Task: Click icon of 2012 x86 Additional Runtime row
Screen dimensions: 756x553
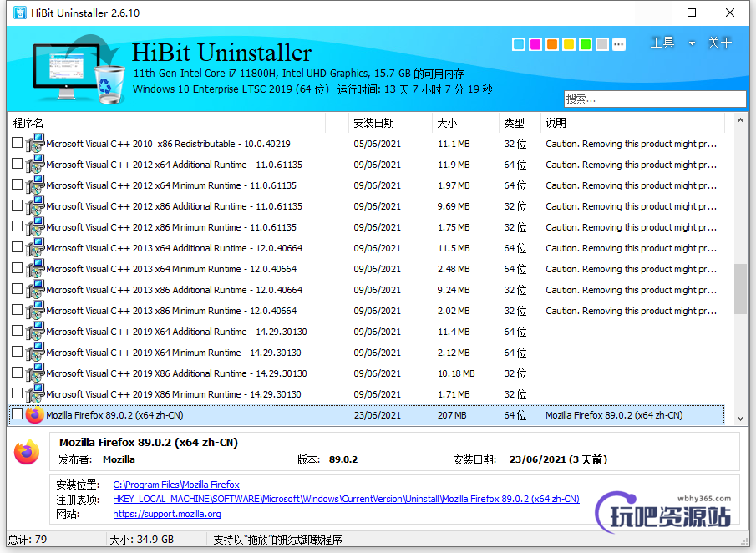Action: coord(35,205)
